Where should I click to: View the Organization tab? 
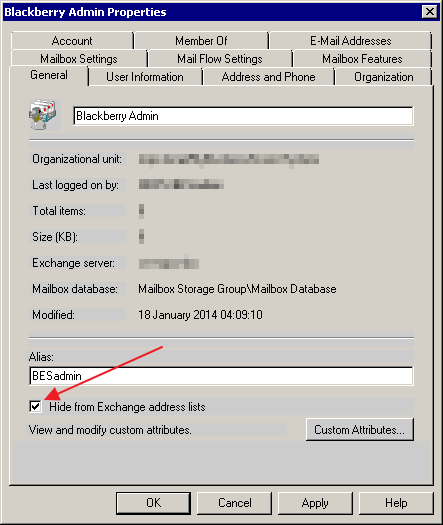pos(384,77)
